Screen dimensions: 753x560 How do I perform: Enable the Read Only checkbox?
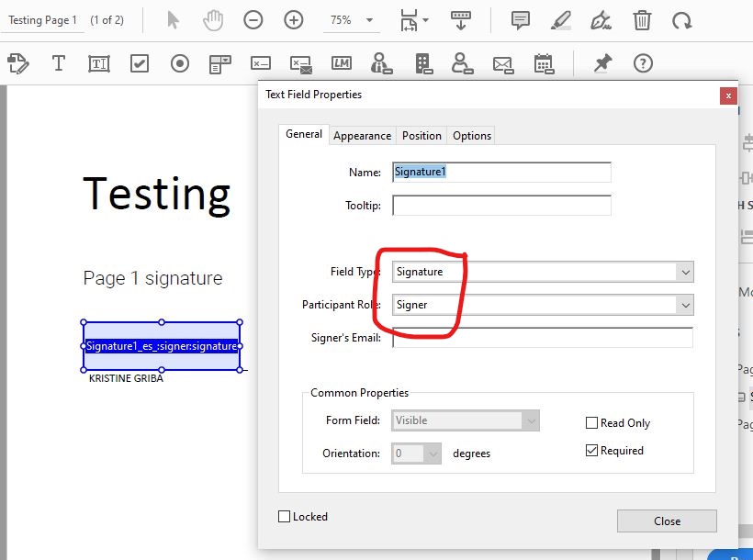(591, 423)
